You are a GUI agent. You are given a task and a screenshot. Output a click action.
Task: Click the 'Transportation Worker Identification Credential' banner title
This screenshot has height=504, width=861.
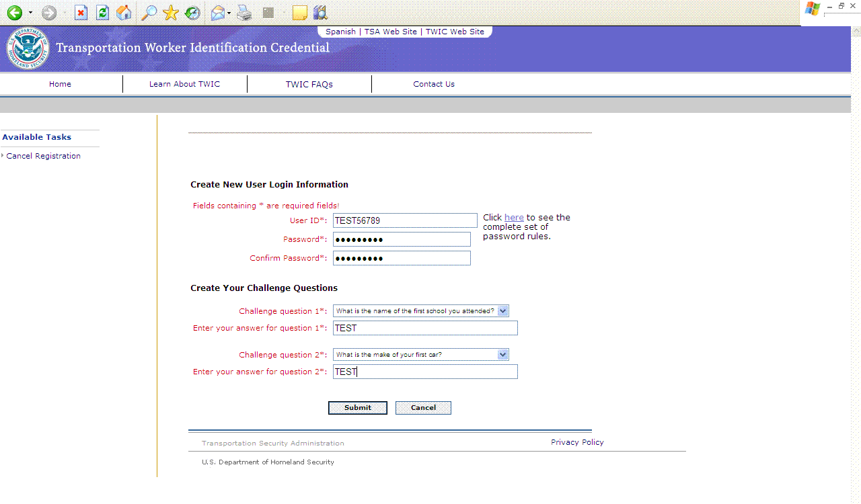(x=193, y=48)
